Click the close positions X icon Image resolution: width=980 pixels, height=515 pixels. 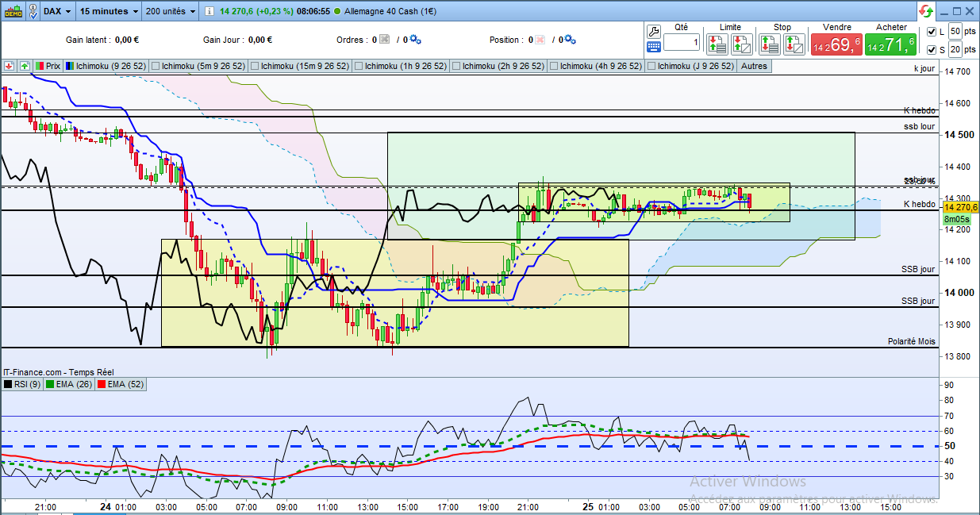[x=540, y=40]
